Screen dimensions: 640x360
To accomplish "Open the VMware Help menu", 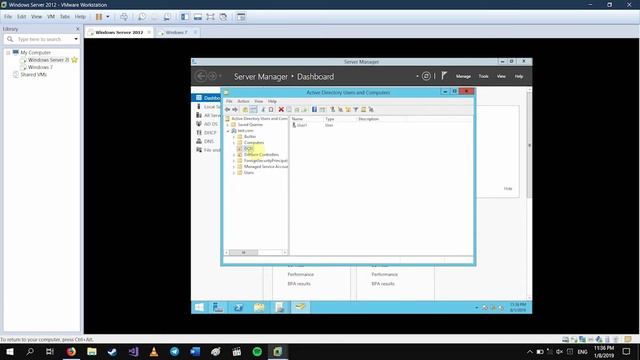I will pos(80,17).
